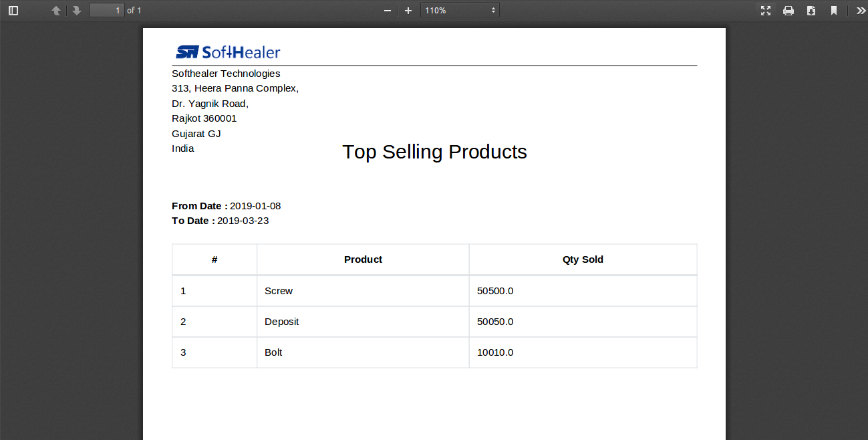
Task: Click the 'Deposit' product cell
Action: tap(363, 322)
